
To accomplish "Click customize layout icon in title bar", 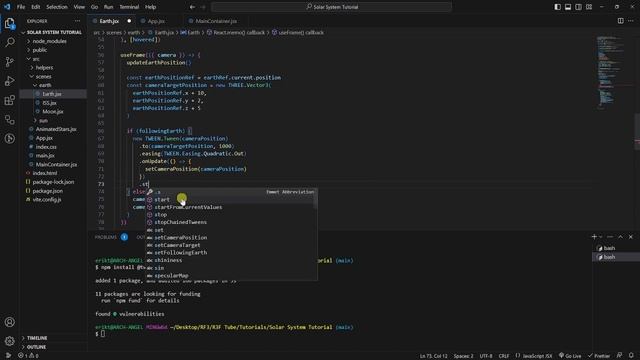I will coord(589,7).
